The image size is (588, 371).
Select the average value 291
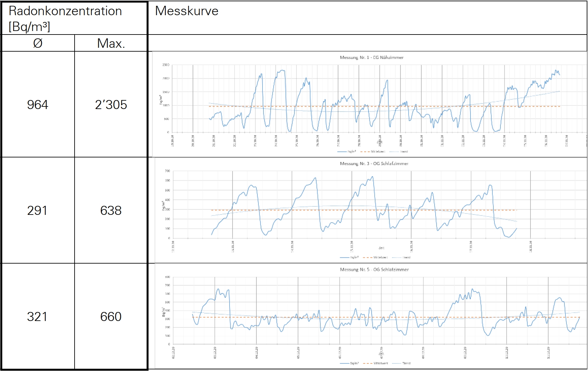37,210
